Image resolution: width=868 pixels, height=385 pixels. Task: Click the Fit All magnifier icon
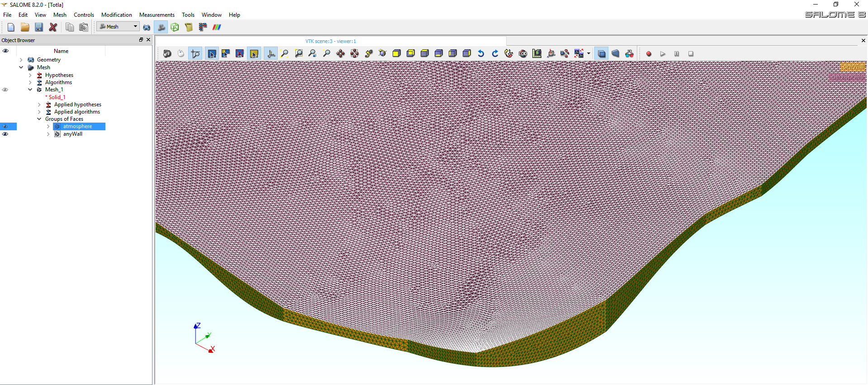pos(285,53)
